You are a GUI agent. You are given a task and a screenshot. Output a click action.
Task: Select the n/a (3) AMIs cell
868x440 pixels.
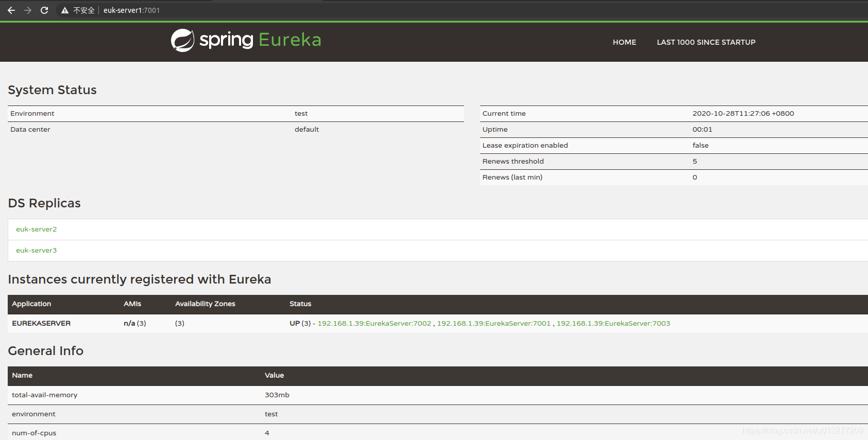point(135,323)
